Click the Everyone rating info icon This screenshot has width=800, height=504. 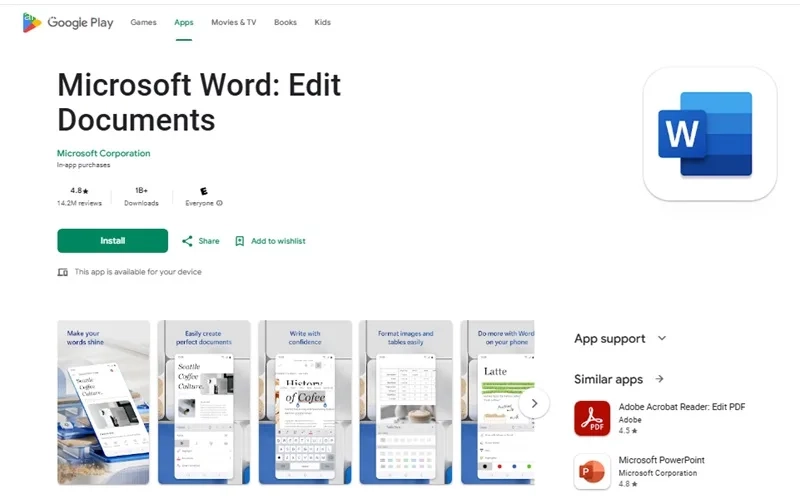(219, 203)
